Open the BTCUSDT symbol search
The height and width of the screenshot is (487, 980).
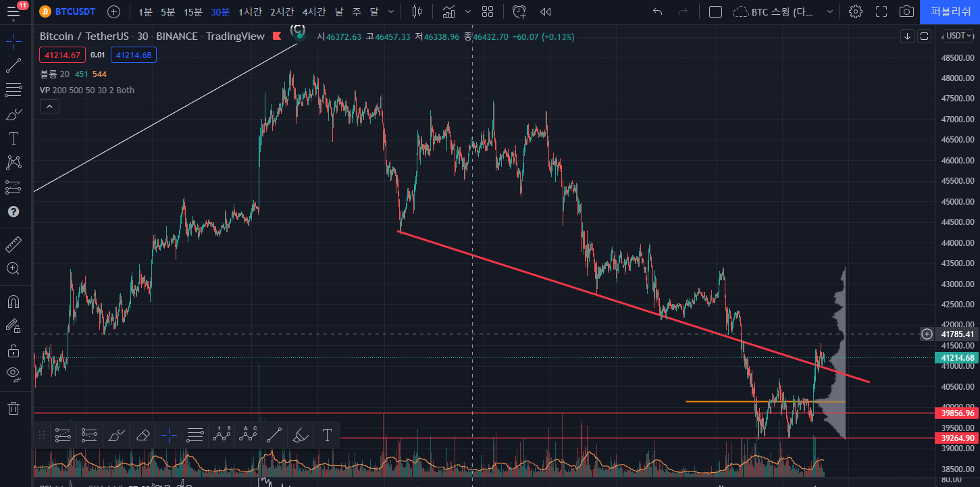(x=66, y=11)
